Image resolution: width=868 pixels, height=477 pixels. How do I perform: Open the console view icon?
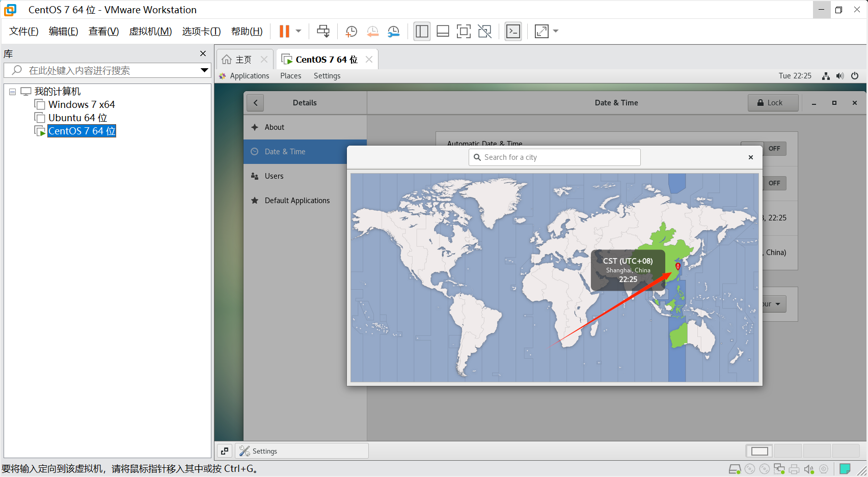[x=513, y=32]
